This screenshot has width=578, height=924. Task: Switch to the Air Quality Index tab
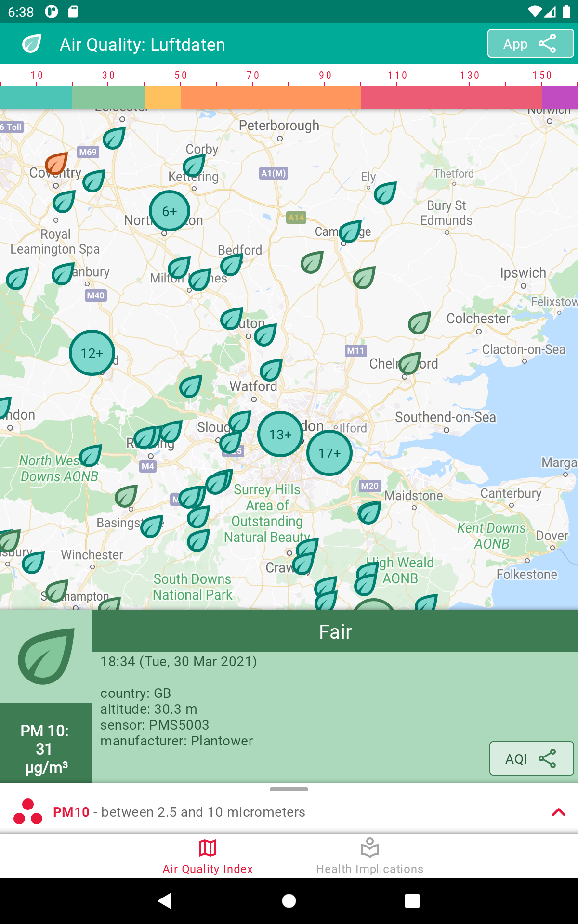click(208, 857)
